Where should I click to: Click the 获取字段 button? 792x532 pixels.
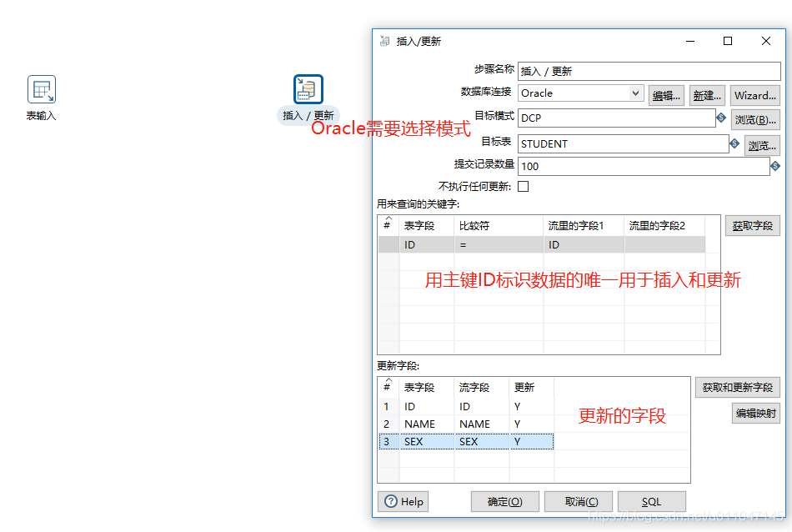tap(752, 225)
